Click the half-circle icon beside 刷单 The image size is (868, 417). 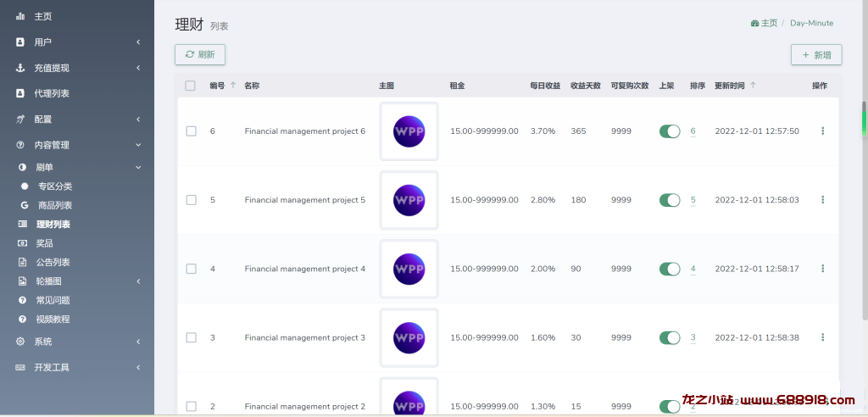click(22, 167)
